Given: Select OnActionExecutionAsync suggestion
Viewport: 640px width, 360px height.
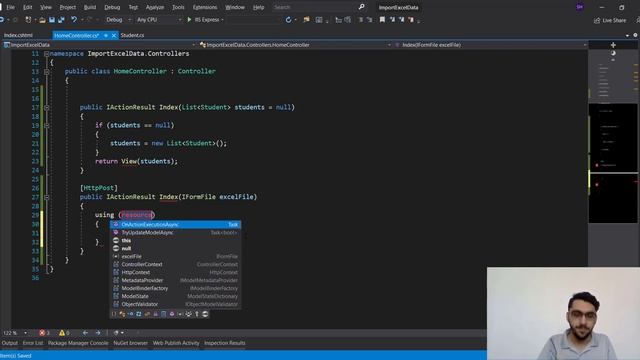Looking at the screenshot, I should 176,224.
